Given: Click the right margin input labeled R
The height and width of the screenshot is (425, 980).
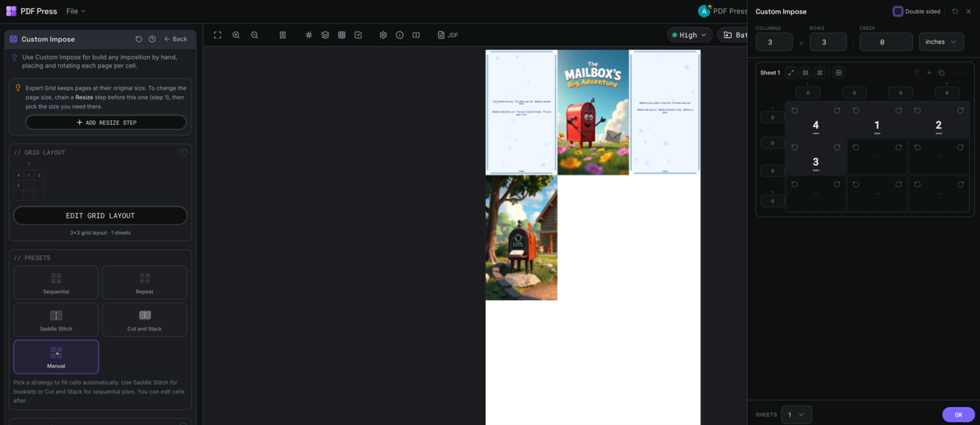Looking at the screenshot, I should coord(947,92).
